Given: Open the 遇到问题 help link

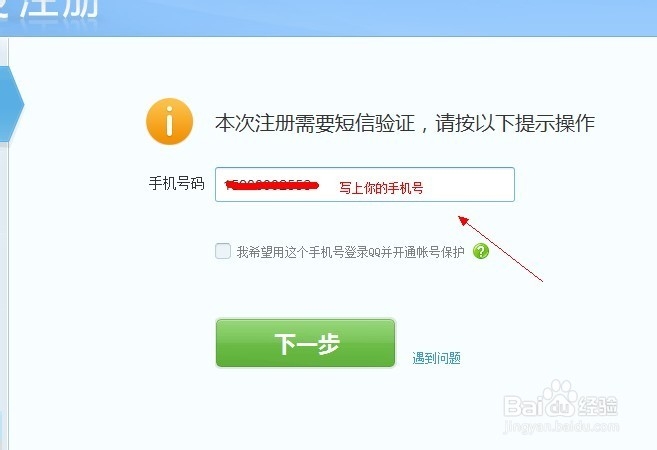Looking at the screenshot, I should pos(436,358).
